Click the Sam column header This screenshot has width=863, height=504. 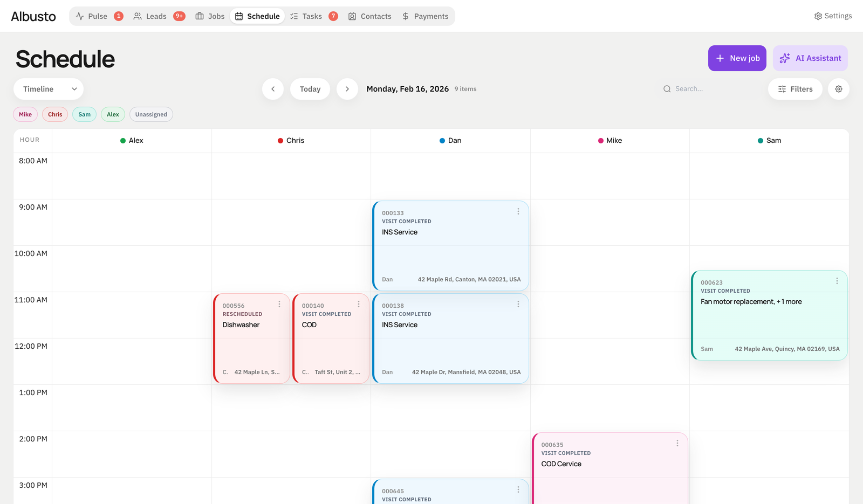[x=769, y=141]
